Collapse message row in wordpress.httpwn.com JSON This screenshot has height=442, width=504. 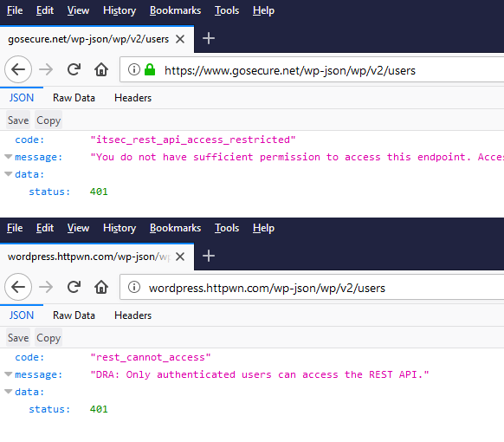tap(9, 374)
